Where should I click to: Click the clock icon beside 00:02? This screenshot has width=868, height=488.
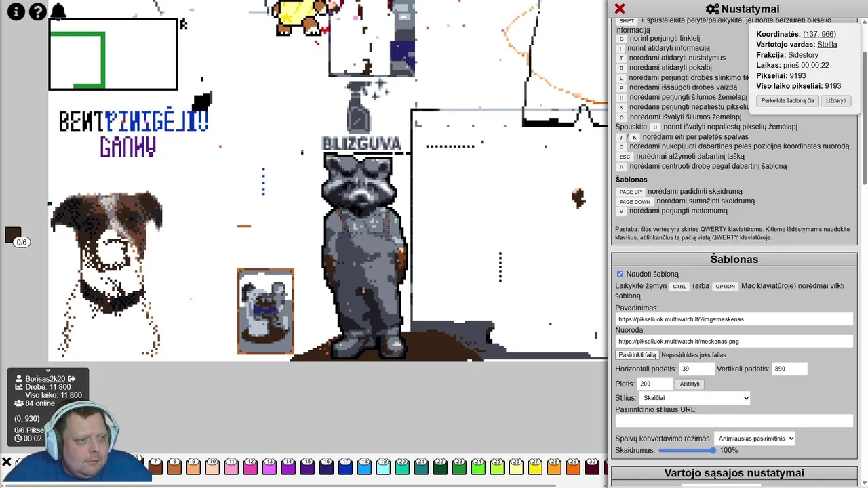pyautogui.click(x=18, y=439)
